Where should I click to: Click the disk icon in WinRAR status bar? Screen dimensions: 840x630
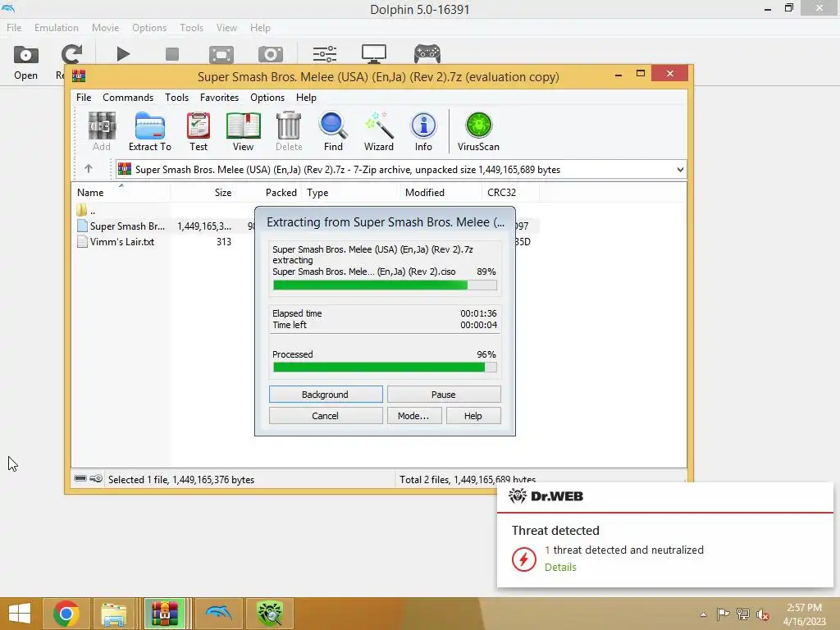(x=80, y=478)
